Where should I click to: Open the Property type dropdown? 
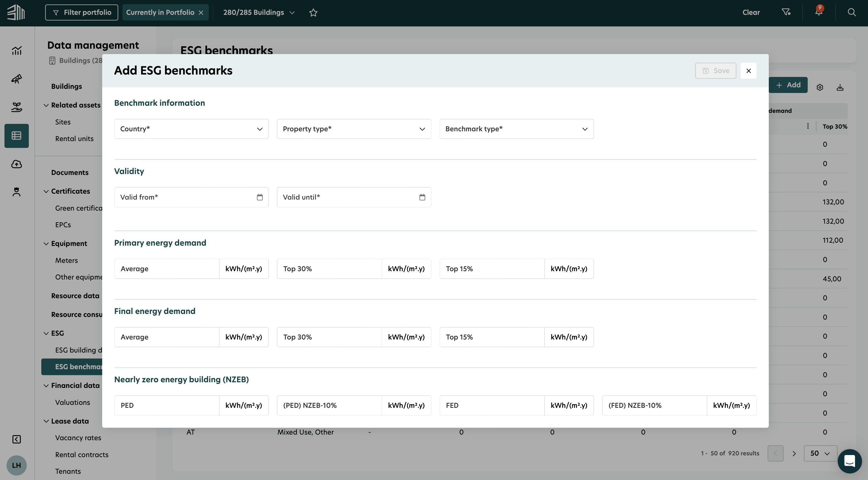353,129
